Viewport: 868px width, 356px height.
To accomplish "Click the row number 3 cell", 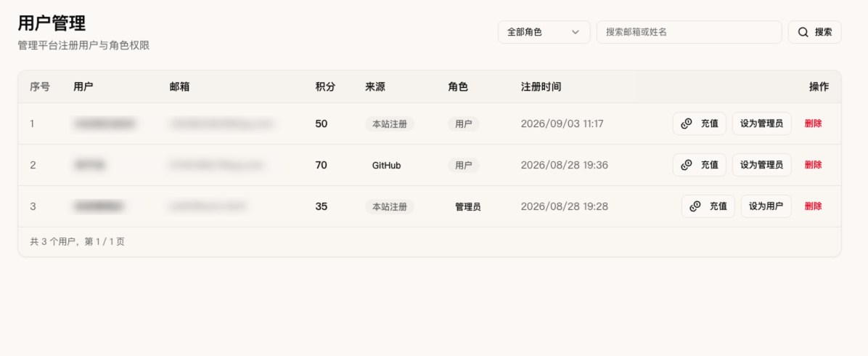I will [x=33, y=206].
